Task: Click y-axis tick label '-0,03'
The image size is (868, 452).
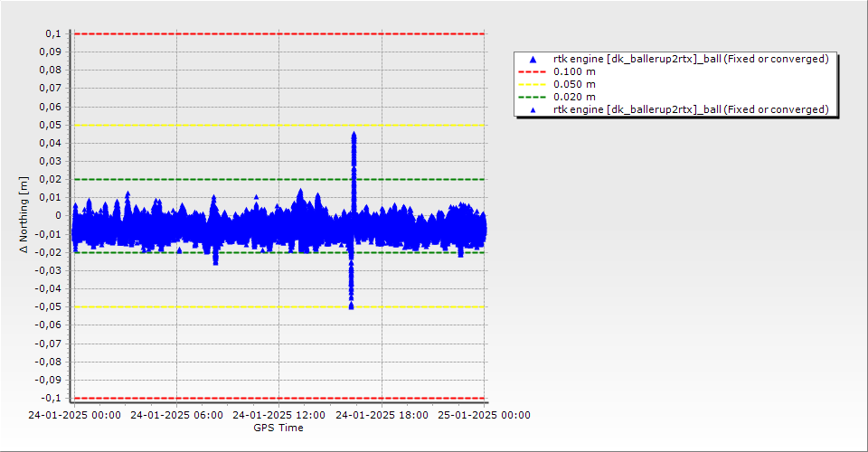Action: pos(48,270)
